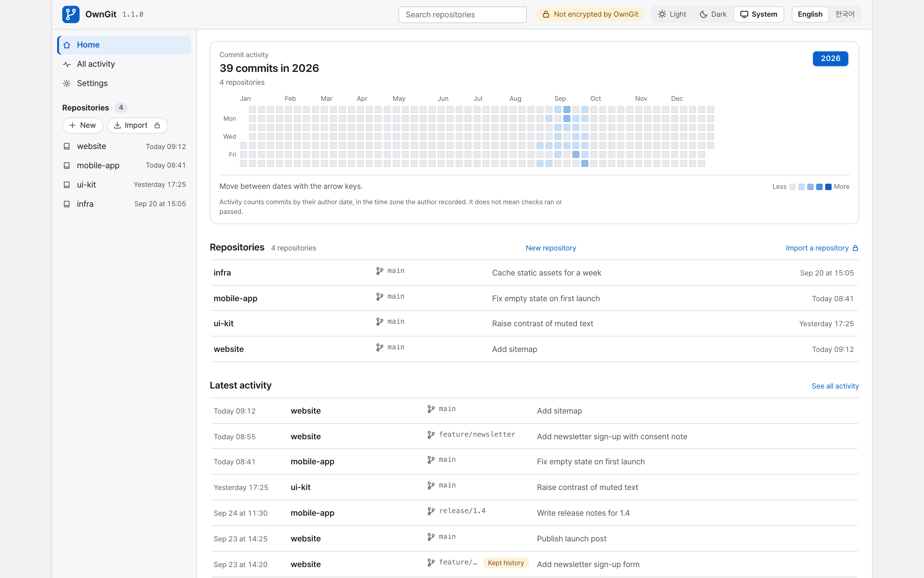The width and height of the screenshot is (924, 578).
Task: Click the branch icon in the infra repository row
Action: [x=380, y=271]
